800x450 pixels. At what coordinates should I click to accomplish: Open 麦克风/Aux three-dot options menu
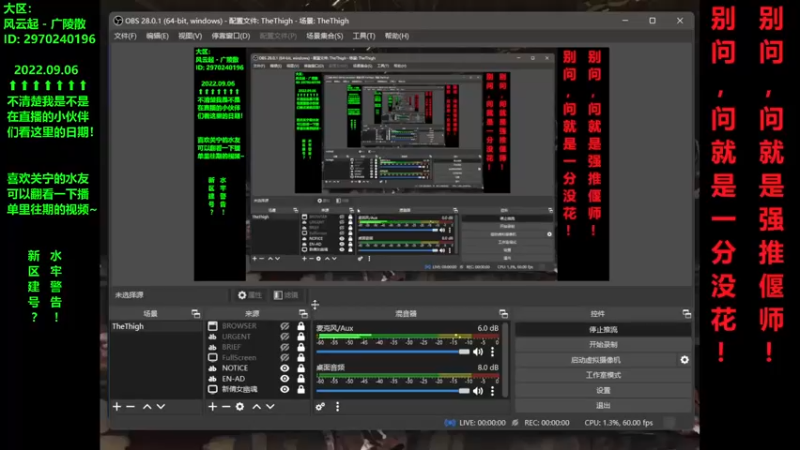pos(492,352)
